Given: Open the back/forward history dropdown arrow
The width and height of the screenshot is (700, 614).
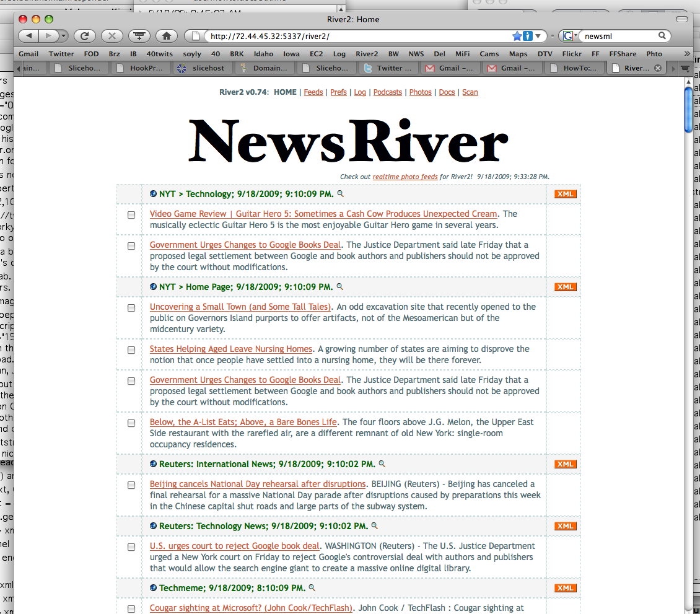Looking at the screenshot, I should (x=63, y=36).
